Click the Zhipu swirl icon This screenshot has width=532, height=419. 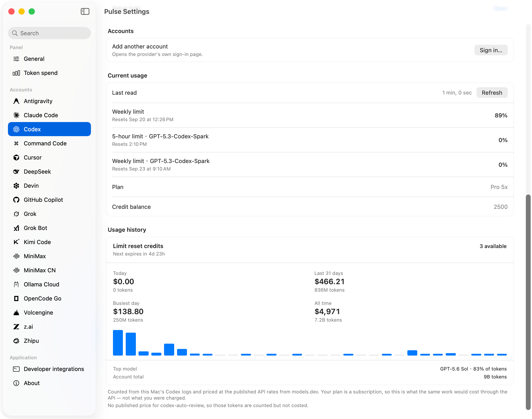tap(16, 341)
